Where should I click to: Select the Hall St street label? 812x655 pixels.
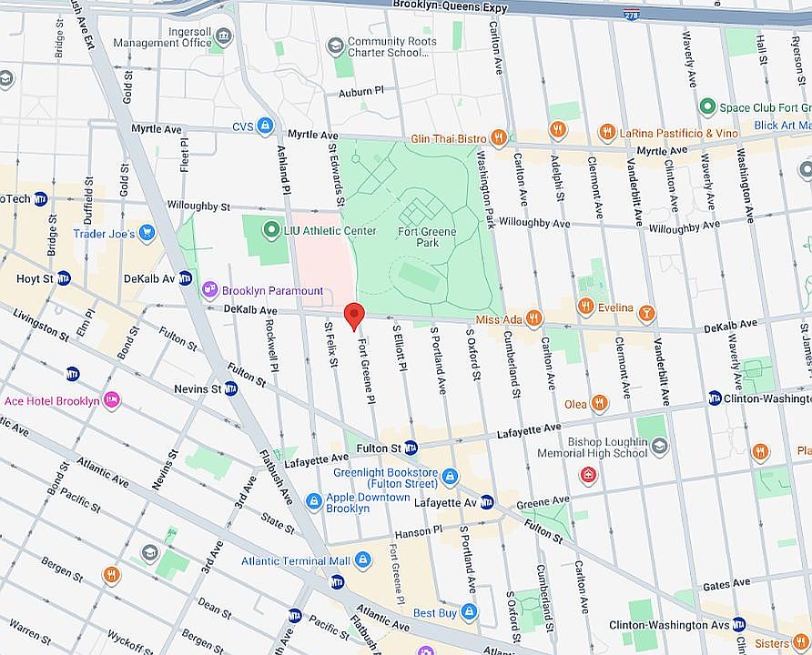click(761, 50)
